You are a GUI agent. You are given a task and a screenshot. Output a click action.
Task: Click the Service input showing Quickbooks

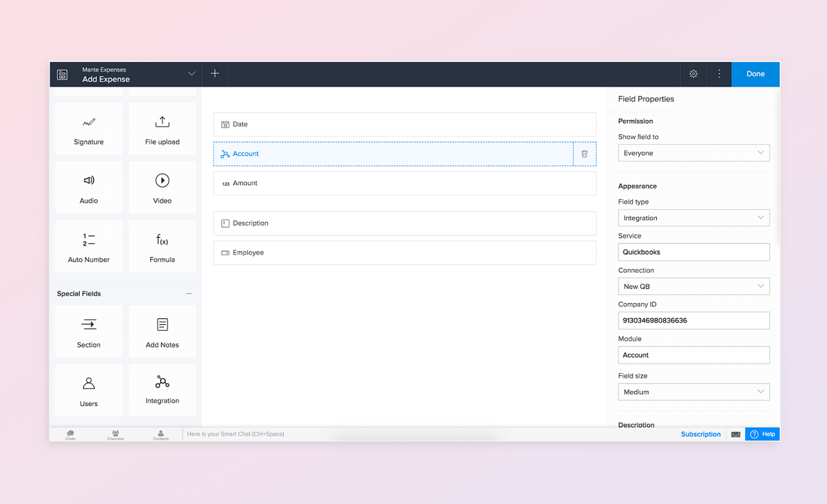pyautogui.click(x=693, y=252)
